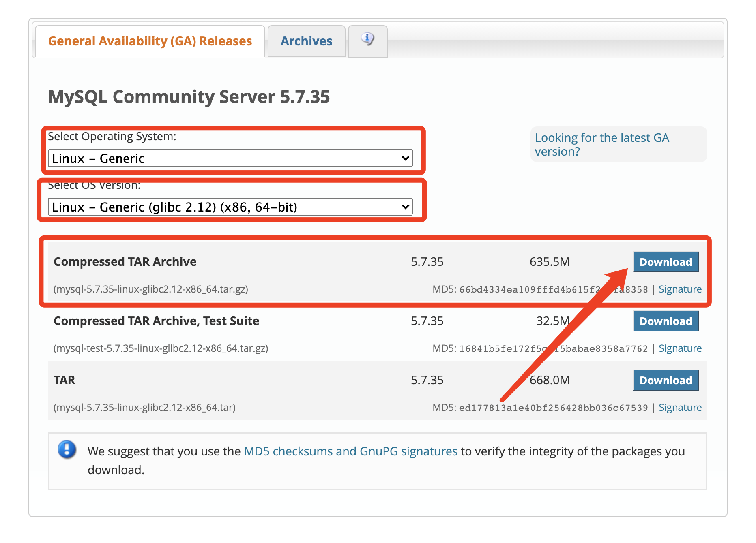The image size is (756, 543).
Task: Click the mysql-5.7.35-linux-glibc2.12-x86_64.tar filename
Action: point(145,408)
